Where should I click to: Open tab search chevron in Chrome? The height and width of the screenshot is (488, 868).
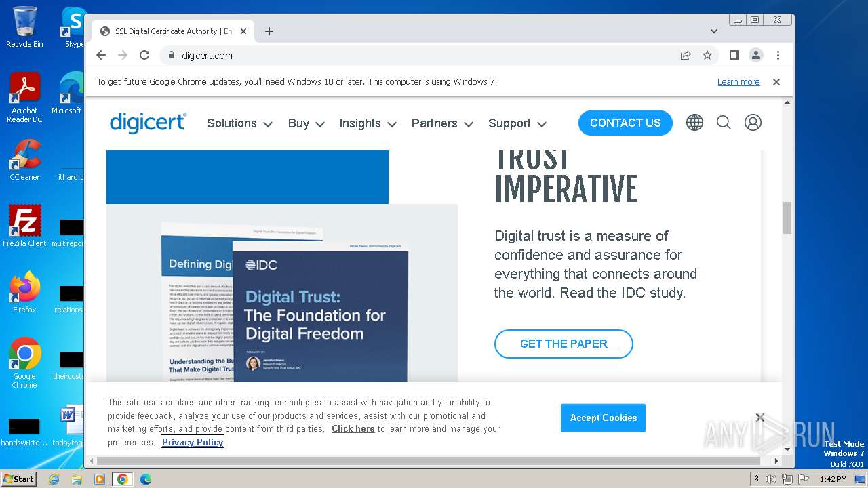714,31
